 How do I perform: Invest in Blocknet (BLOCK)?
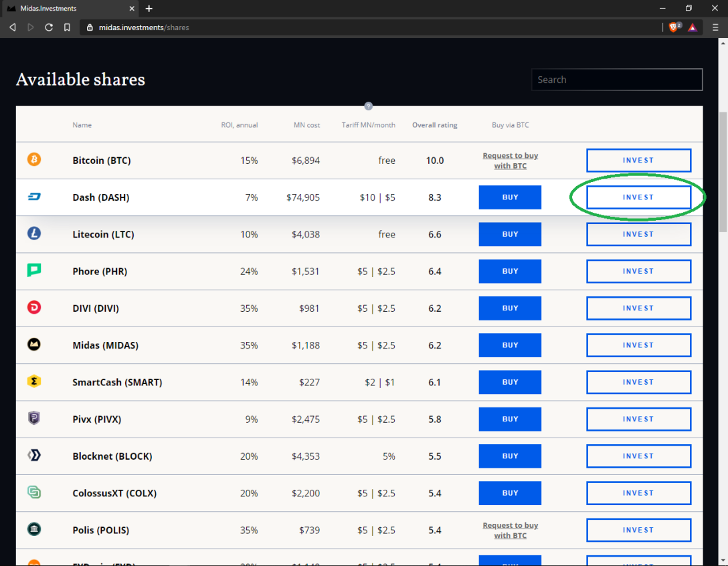pos(638,456)
